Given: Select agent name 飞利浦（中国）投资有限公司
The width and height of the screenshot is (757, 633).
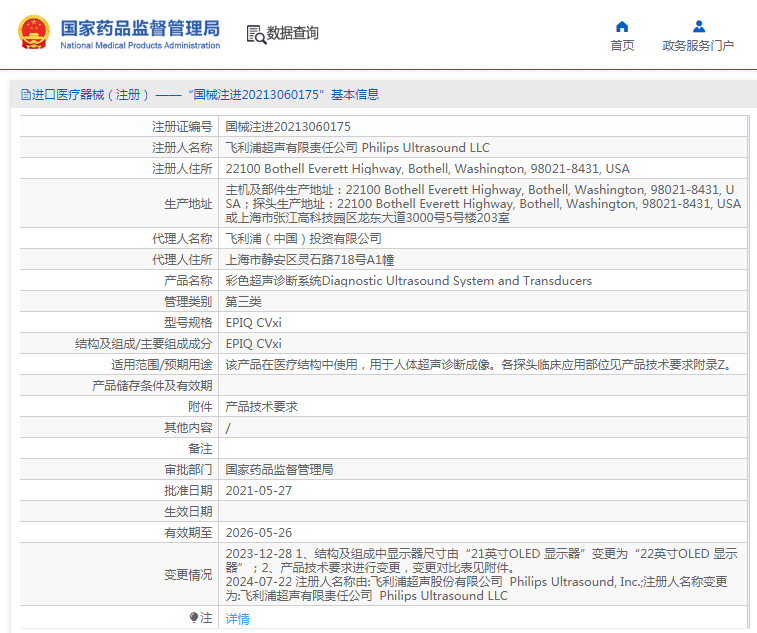Looking at the screenshot, I should tap(304, 239).
